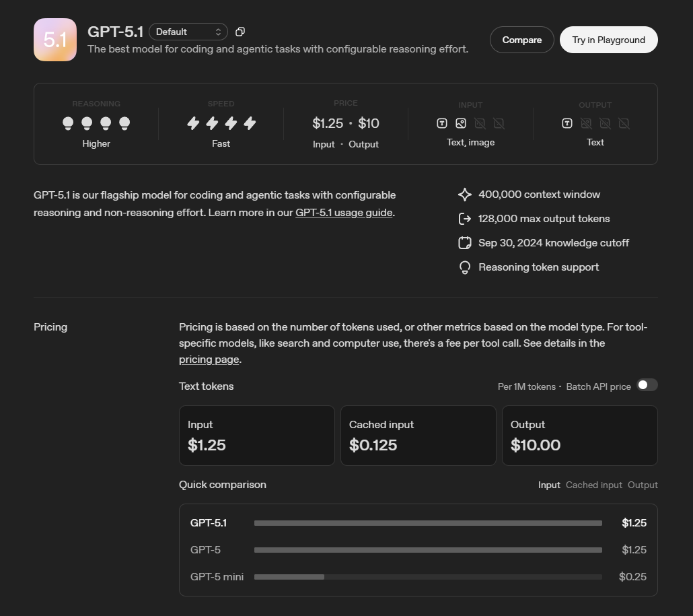Click the GPT-5.1 model logo icon
Viewport: 693px width, 616px height.
pyautogui.click(x=55, y=40)
